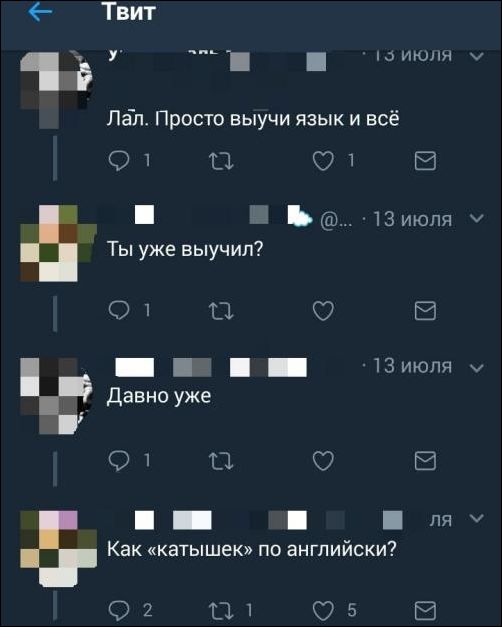The height and width of the screenshot is (627, 502).
Task: Send 'Ты уже выучил?' tweet via envelope icon
Action: pyautogui.click(x=425, y=311)
